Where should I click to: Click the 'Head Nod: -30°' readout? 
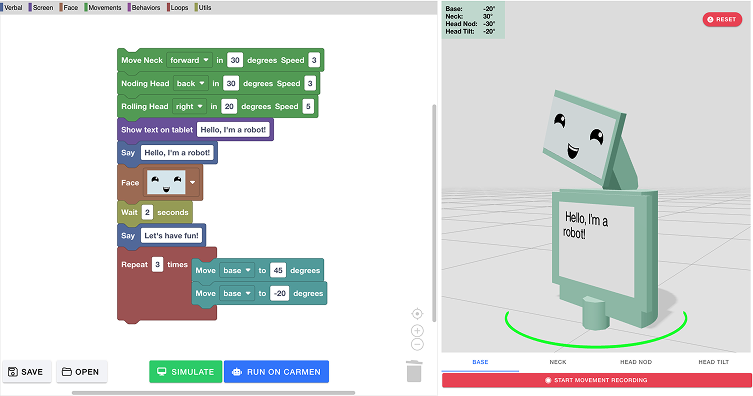click(470, 24)
